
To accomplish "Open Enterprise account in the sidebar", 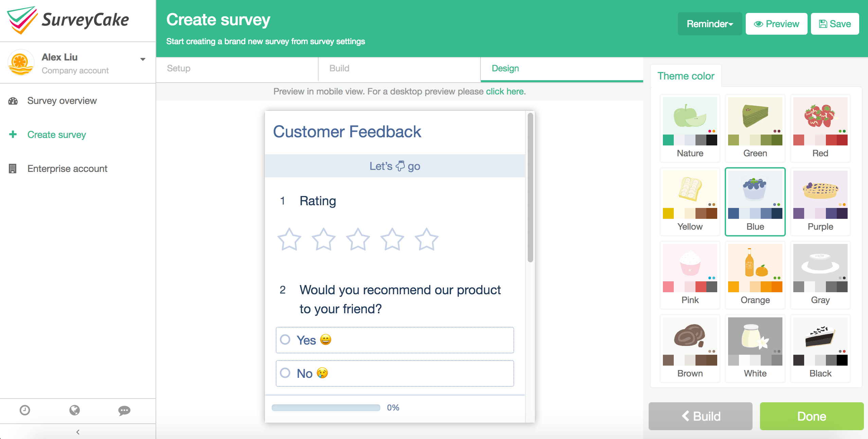I will (67, 169).
